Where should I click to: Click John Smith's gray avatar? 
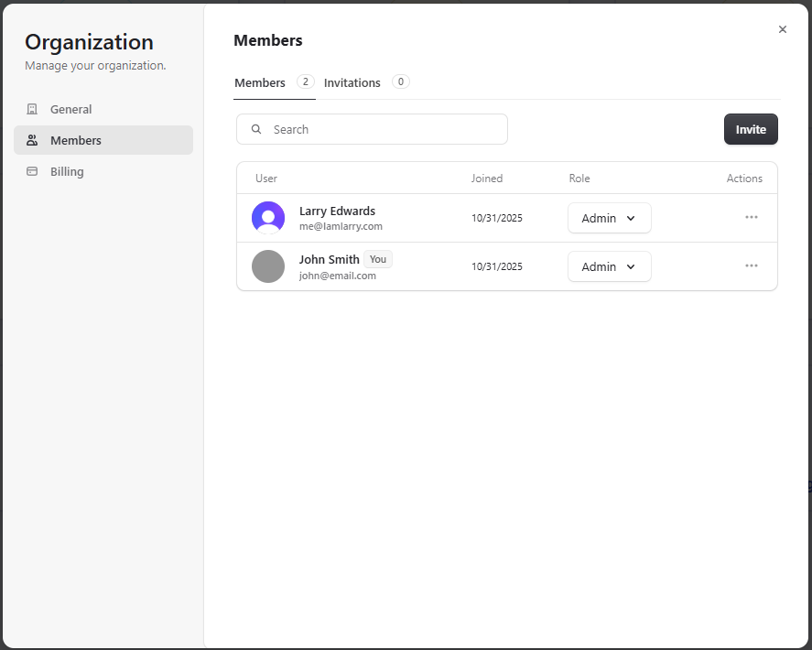point(267,266)
